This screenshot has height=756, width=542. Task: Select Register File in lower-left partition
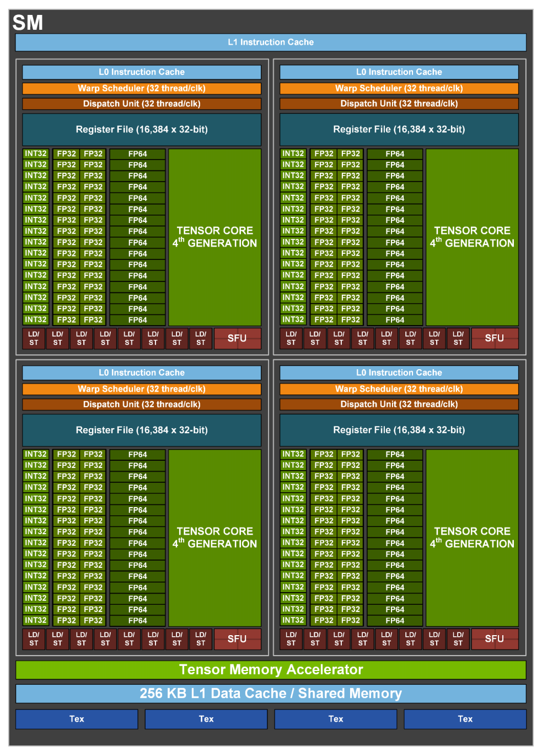pos(142,430)
